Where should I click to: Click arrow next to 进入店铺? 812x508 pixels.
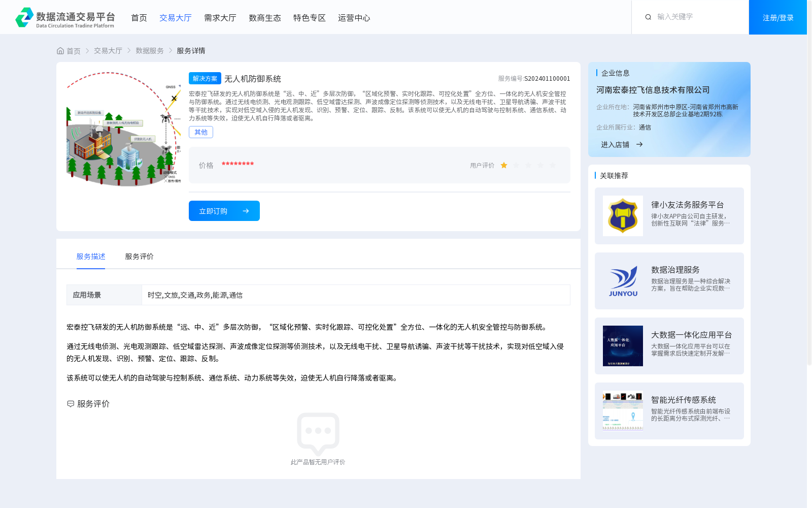[639, 144]
